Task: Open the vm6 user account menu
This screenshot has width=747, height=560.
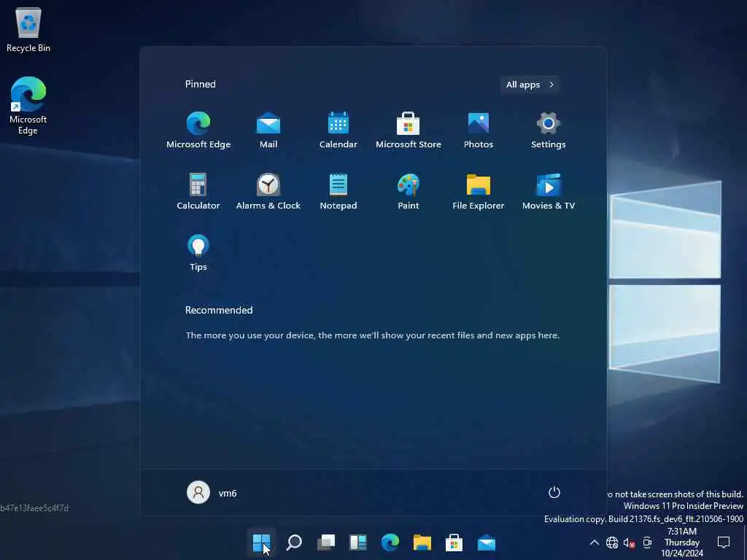Action: (212, 492)
